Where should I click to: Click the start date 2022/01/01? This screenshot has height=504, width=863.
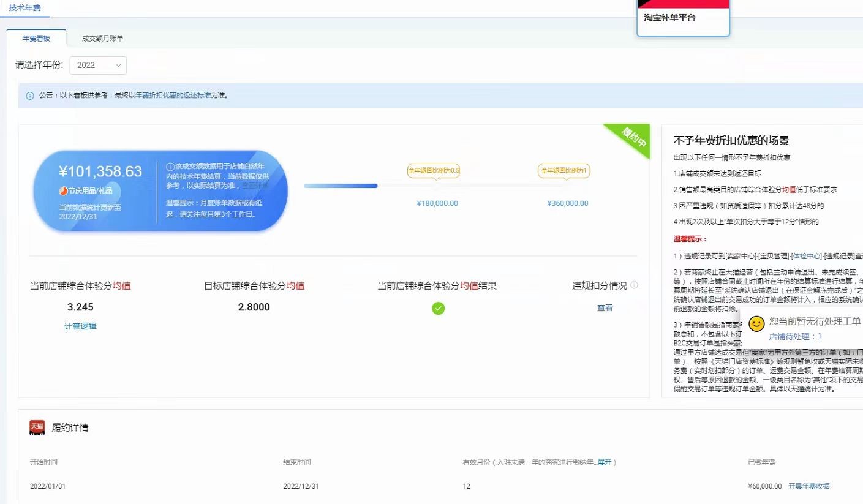click(48, 486)
